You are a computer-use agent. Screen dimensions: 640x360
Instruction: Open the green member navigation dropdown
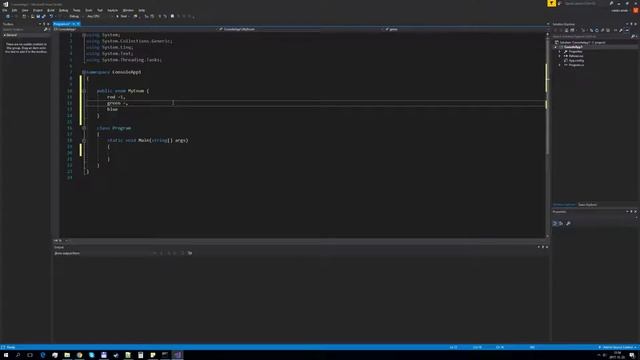click(465, 29)
